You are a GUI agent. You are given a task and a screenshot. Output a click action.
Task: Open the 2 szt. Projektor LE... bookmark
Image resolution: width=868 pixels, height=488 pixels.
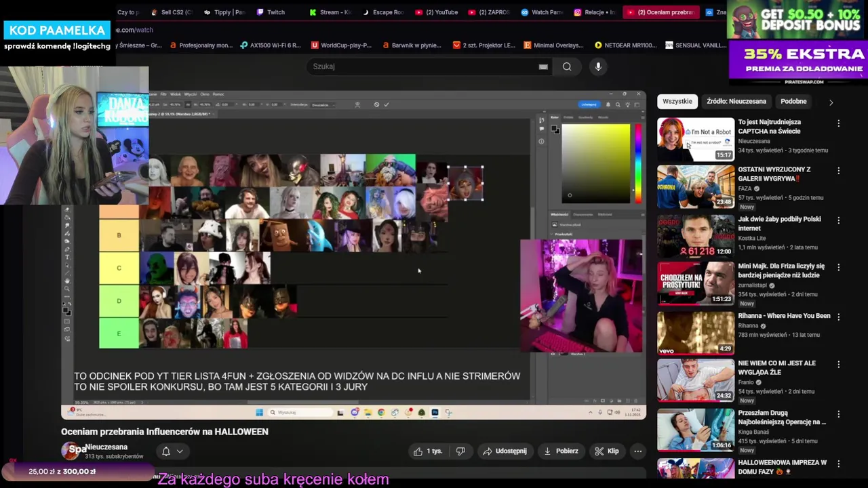pyautogui.click(x=484, y=45)
